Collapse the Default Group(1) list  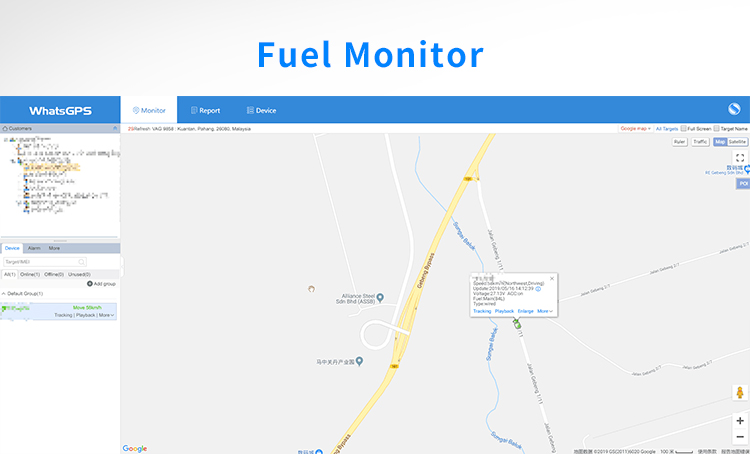tap(4, 294)
